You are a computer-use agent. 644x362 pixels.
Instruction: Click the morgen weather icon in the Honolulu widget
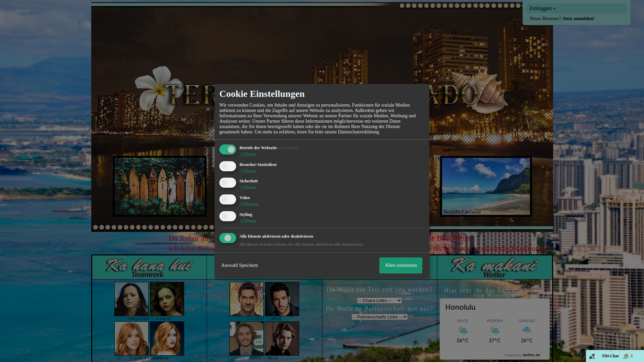click(x=494, y=330)
